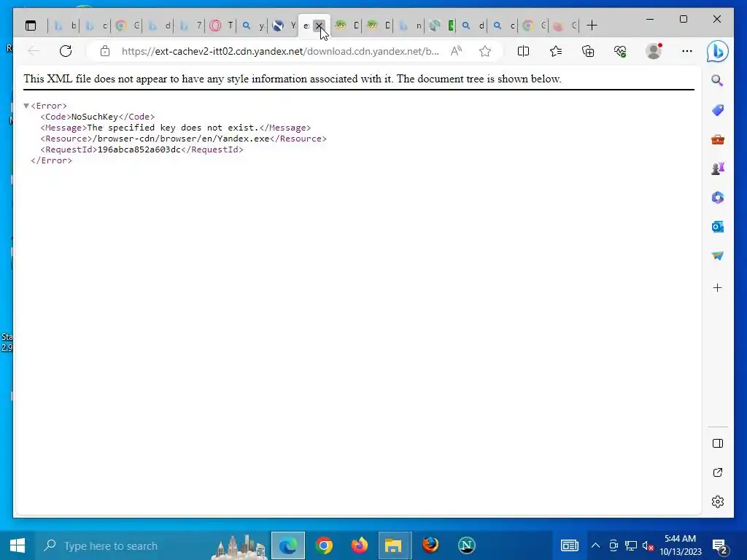Launch Google Chrome from taskbar
This screenshot has height=560, width=747.
pos(324,545)
